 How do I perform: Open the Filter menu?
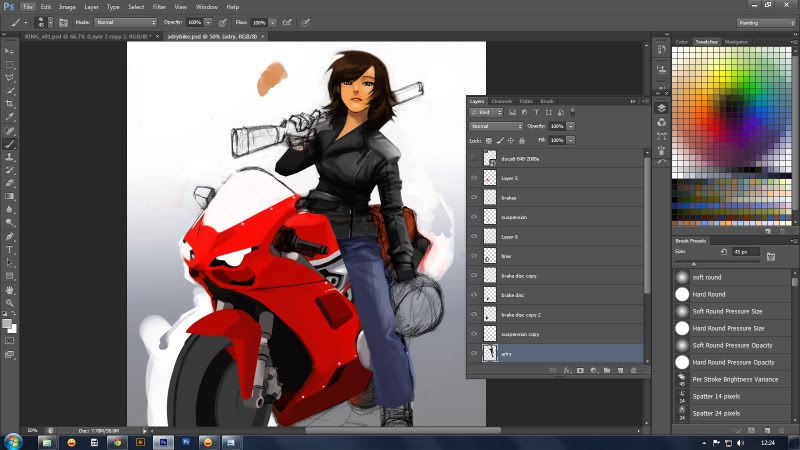coord(160,6)
